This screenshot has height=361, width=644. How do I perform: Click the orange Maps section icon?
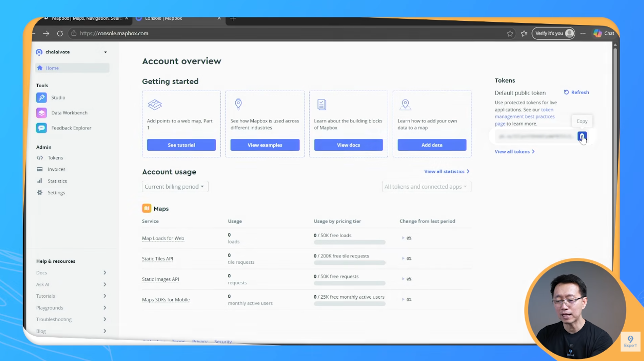tap(147, 209)
